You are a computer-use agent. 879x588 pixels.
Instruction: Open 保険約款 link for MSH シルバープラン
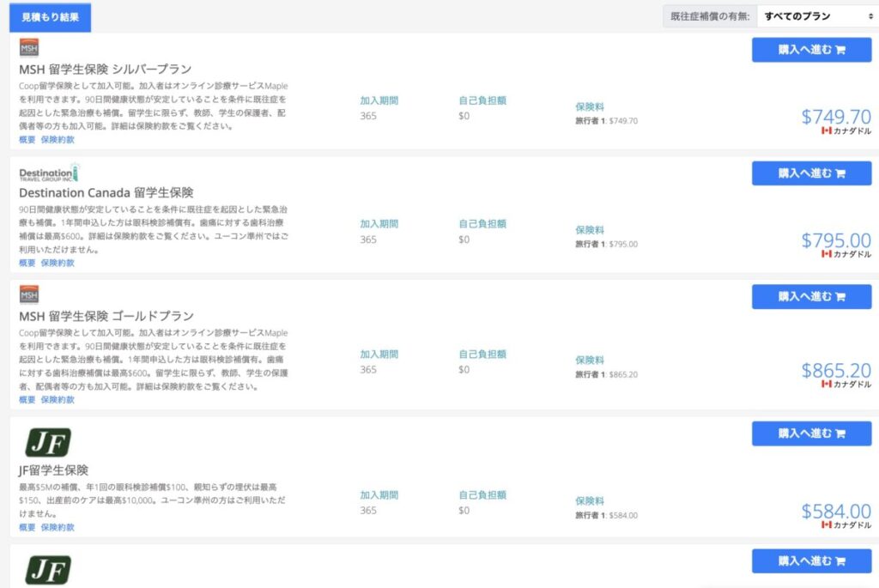pos(58,140)
